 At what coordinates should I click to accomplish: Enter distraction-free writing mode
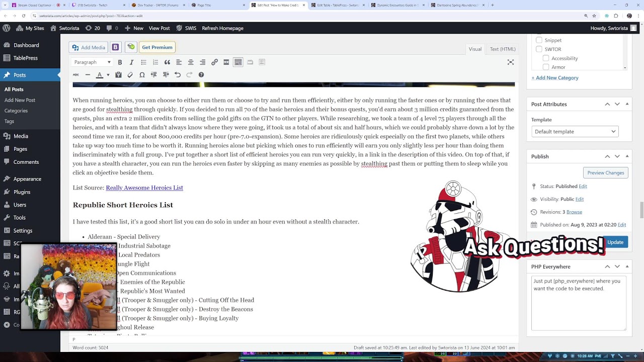pos(511,62)
